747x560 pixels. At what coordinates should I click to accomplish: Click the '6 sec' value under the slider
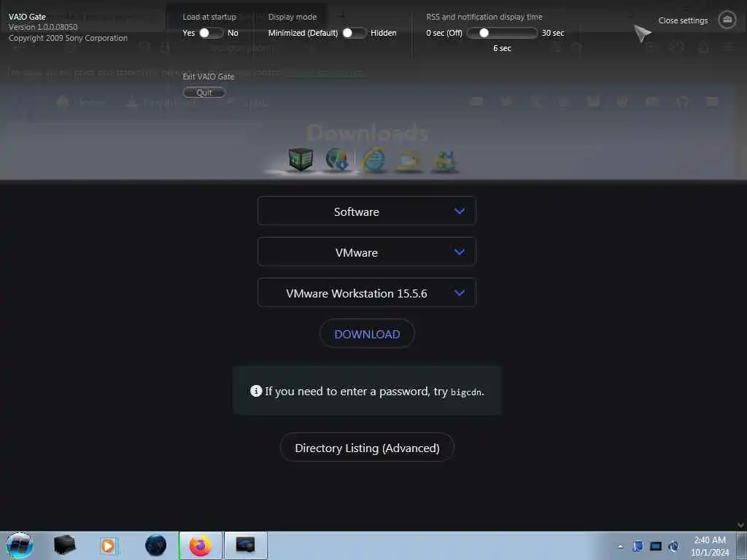pyautogui.click(x=502, y=48)
